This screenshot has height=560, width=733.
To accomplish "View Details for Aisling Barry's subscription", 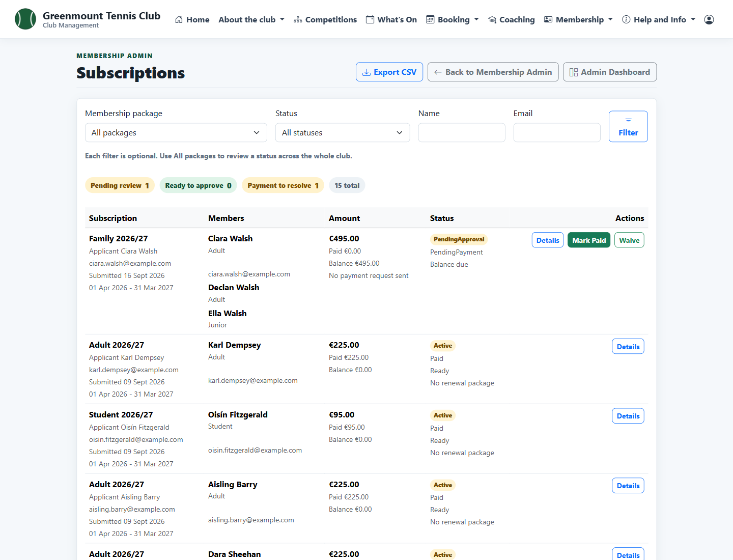I will coord(628,486).
